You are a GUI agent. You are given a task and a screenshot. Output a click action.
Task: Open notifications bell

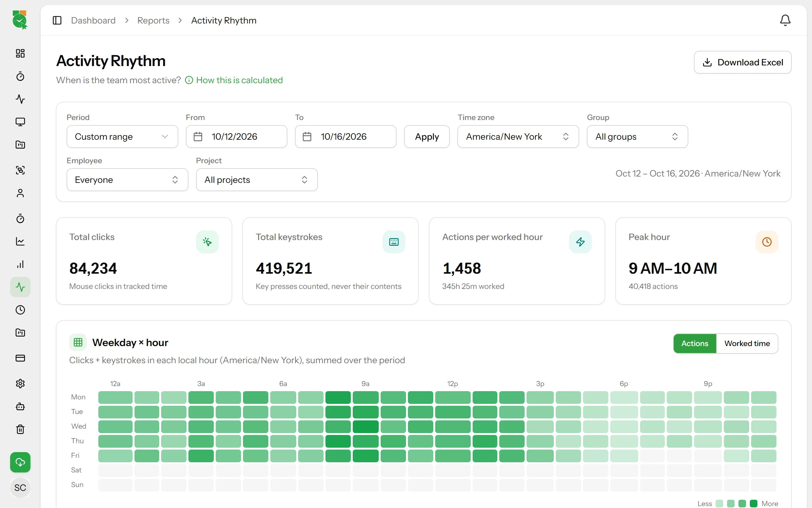click(x=785, y=21)
